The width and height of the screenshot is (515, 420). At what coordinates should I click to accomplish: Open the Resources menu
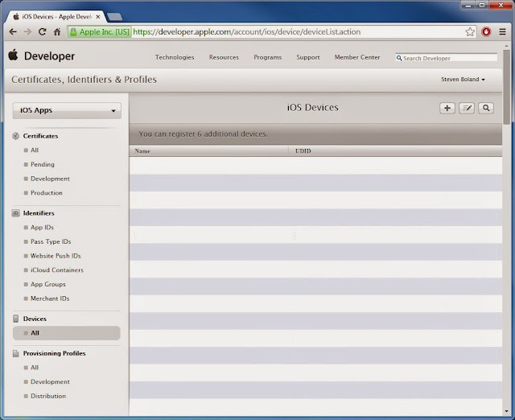[x=224, y=57]
